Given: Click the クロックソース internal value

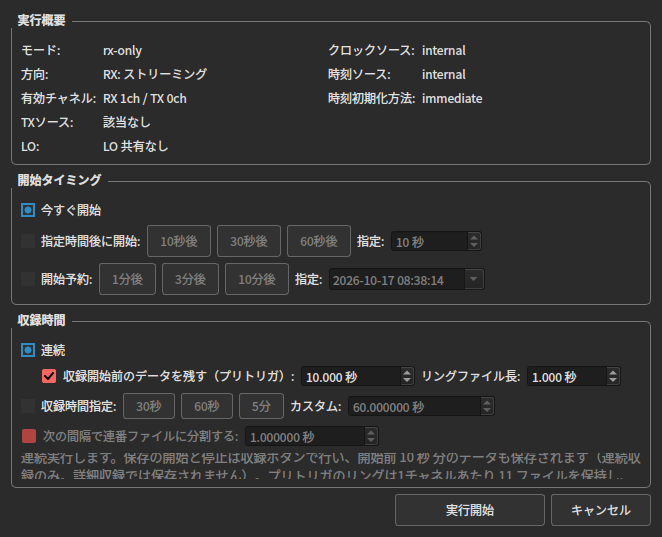Looking at the screenshot, I should pyautogui.click(x=444, y=51).
